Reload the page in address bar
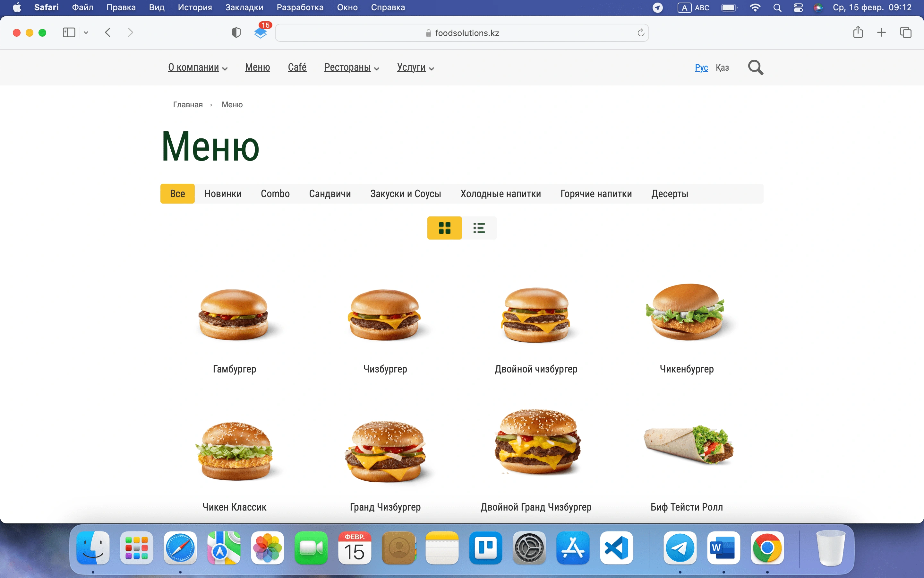 pos(641,33)
